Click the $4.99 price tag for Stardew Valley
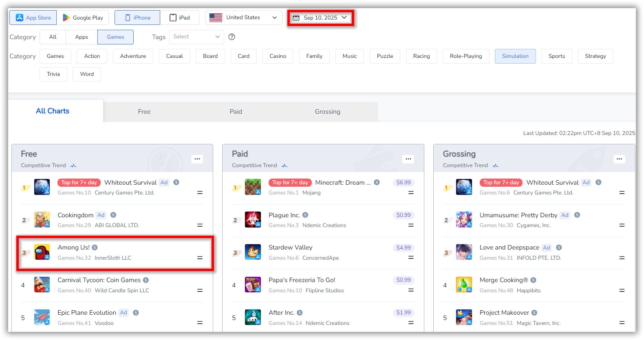The width and height of the screenshot is (644, 340). point(404,248)
